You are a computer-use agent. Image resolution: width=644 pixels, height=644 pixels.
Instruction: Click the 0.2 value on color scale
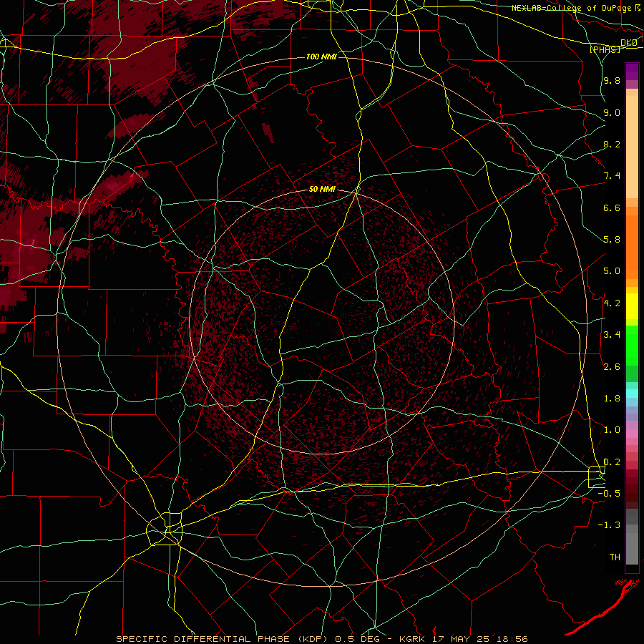coord(612,462)
